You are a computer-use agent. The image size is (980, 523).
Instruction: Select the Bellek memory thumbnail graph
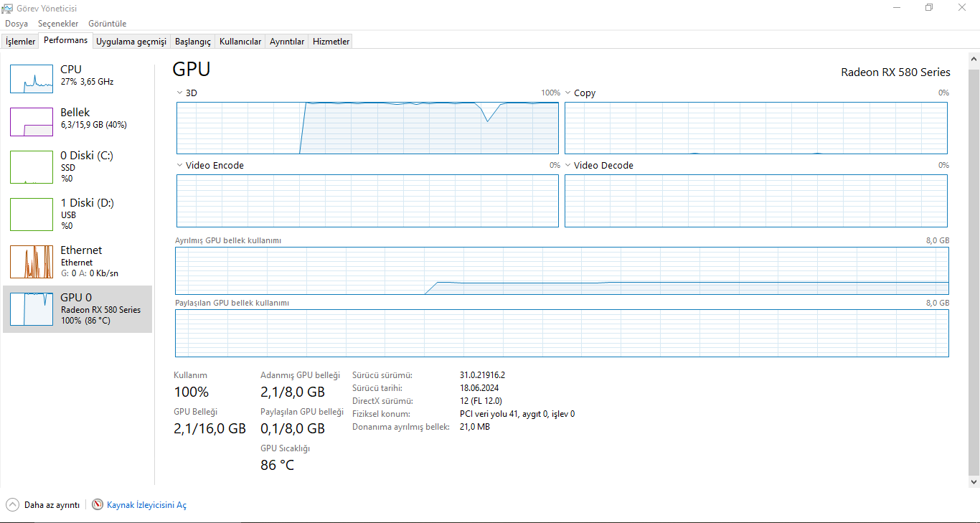tap(32, 121)
